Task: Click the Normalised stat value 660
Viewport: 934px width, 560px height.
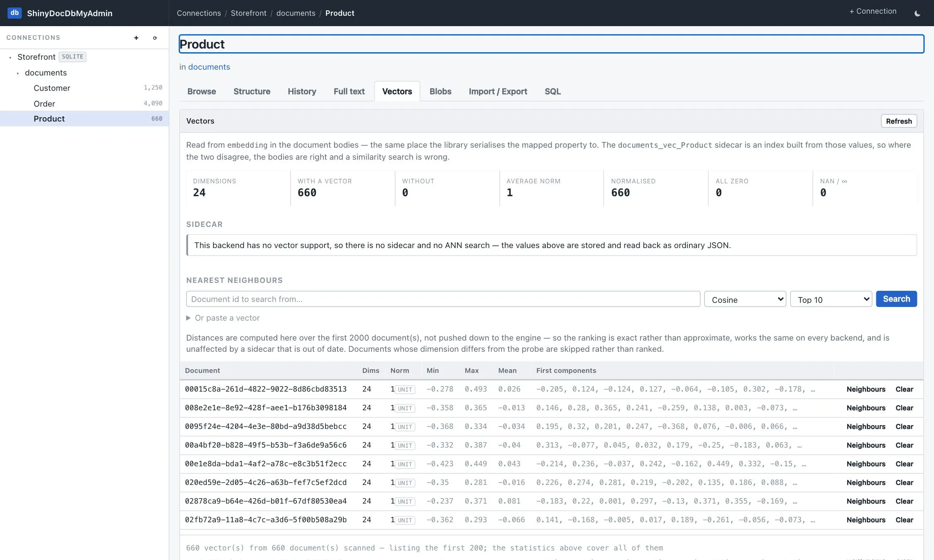Action: [x=621, y=192]
